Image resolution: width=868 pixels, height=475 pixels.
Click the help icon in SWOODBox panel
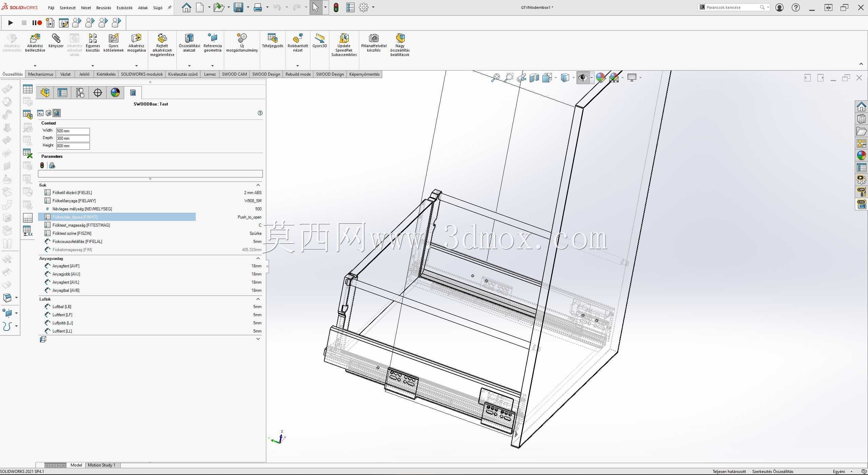(x=260, y=113)
